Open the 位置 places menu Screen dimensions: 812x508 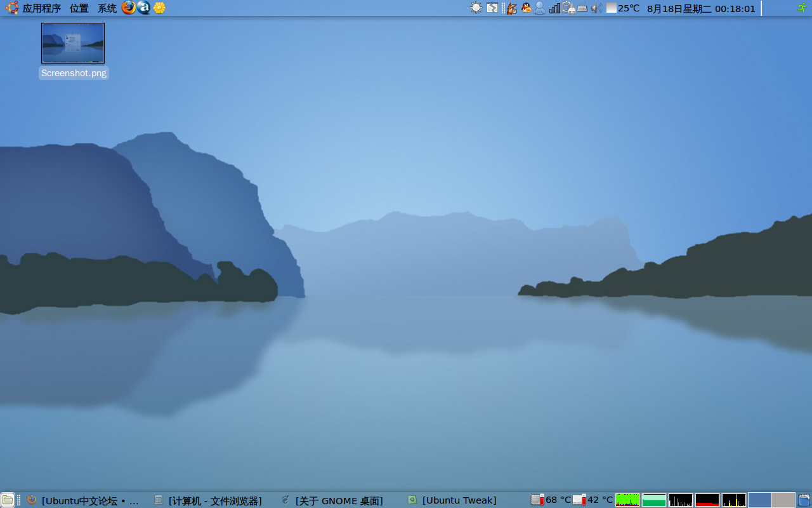point(79,8)
